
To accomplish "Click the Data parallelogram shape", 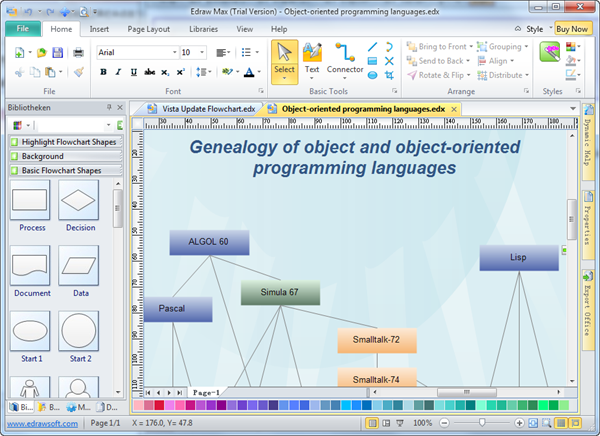I will [x=80, y=267].
